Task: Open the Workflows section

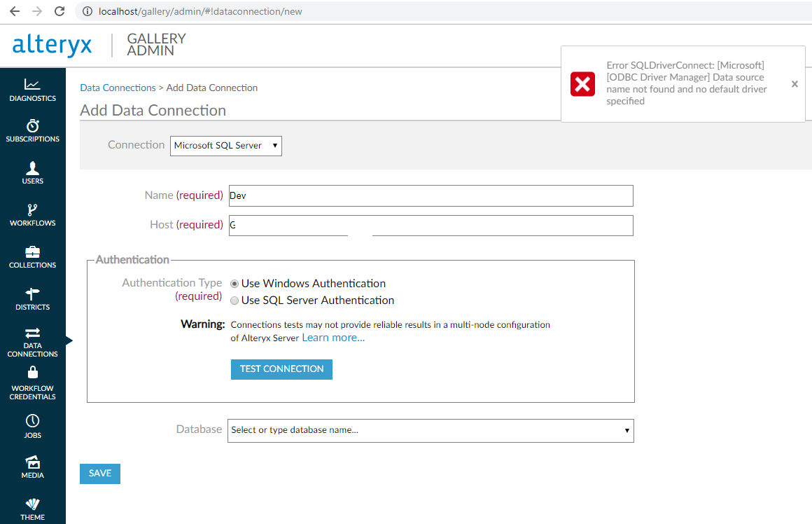Action: (32, 214)
